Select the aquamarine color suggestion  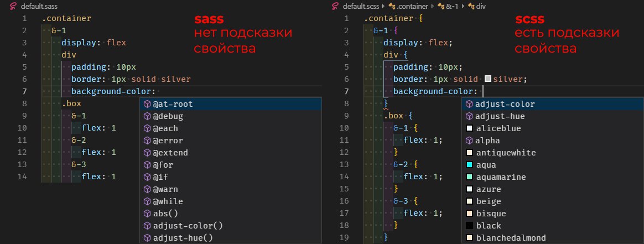[553, 177]
